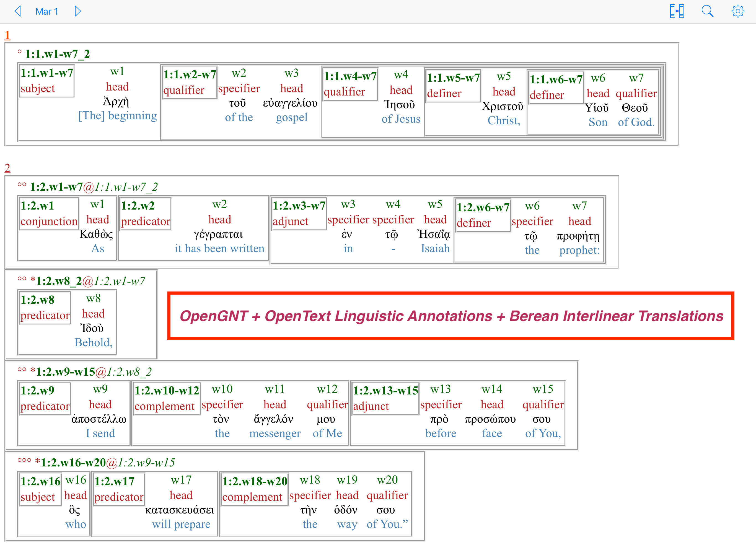Open the Mar 1 chapter selector
Screen dimensions: 756x555
47,11
